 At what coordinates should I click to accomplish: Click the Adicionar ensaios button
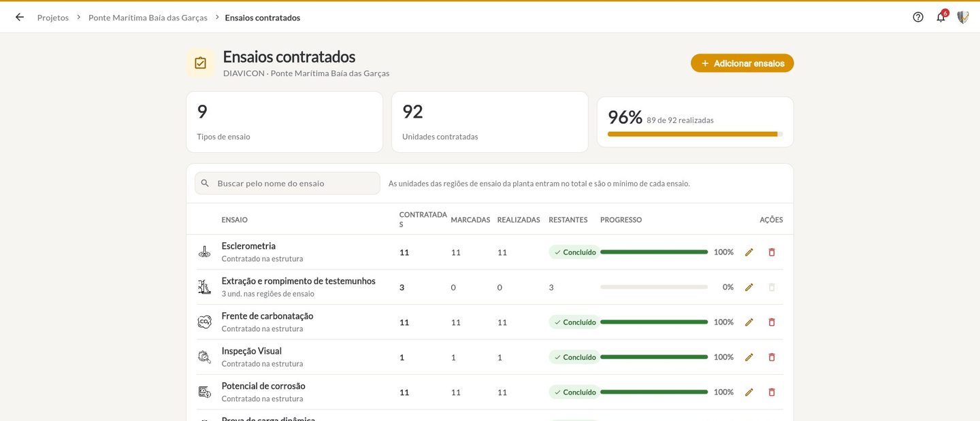click(742, 63)
